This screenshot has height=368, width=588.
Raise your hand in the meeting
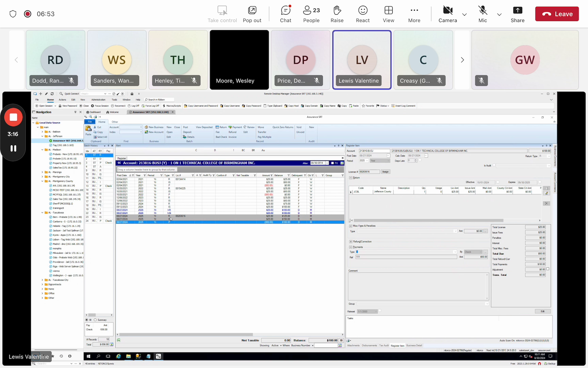(x=337, y=14)
